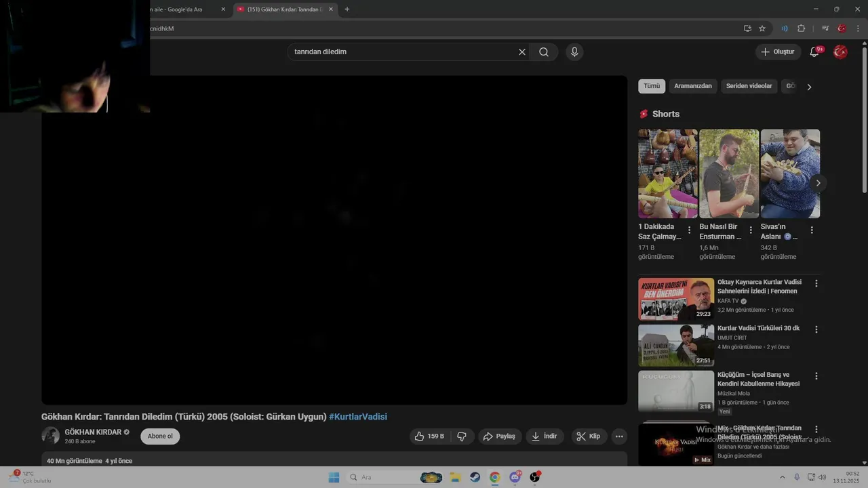Open Windows Start menu
Image resolution: width=868 pixels, height=488 pixels.
click(x=334, y=477)
